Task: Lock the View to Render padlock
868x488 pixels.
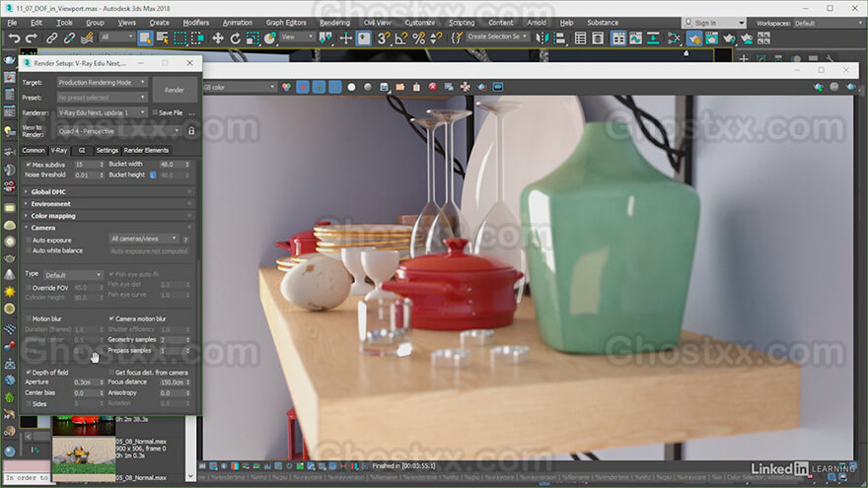Action: [191, 131]
